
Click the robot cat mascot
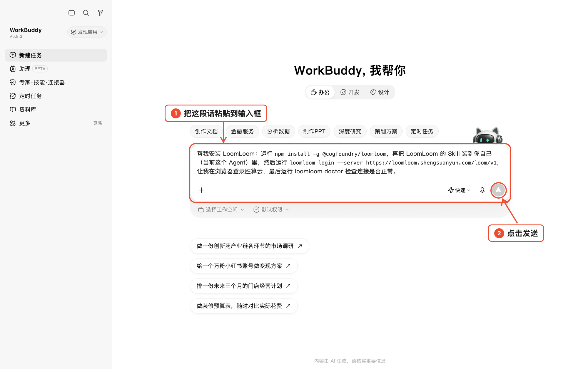pyautogui.click(x=487, y=135)
